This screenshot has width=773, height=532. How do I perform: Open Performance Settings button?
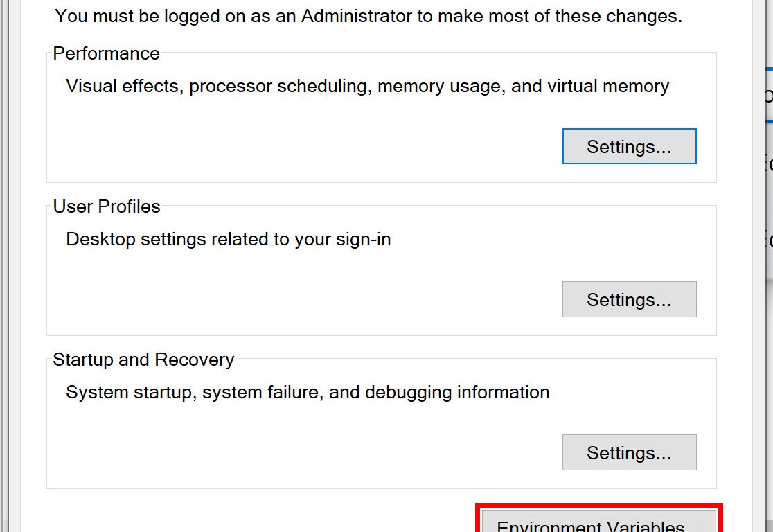(x=629, y=146)
